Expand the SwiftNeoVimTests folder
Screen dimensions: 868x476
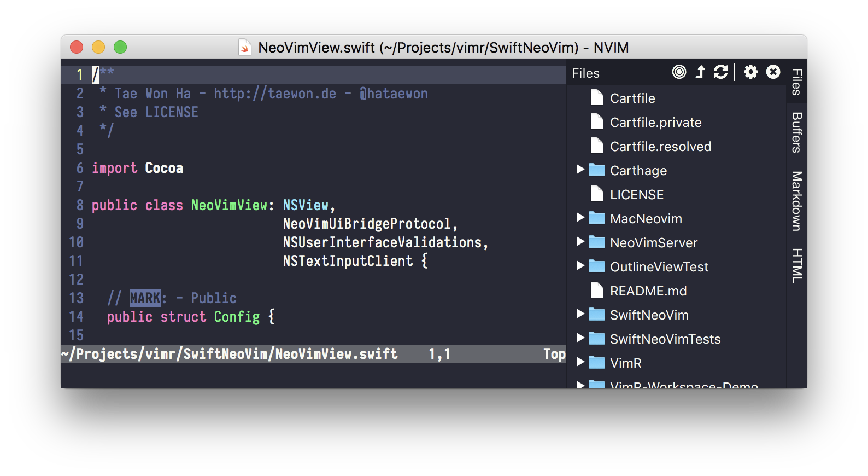pos(580,338)
